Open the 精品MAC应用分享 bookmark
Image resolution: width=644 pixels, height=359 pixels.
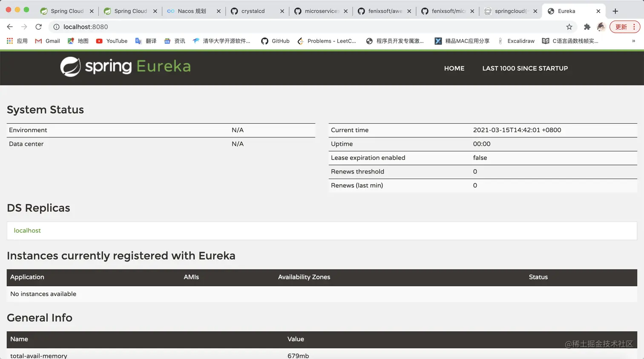462,41
